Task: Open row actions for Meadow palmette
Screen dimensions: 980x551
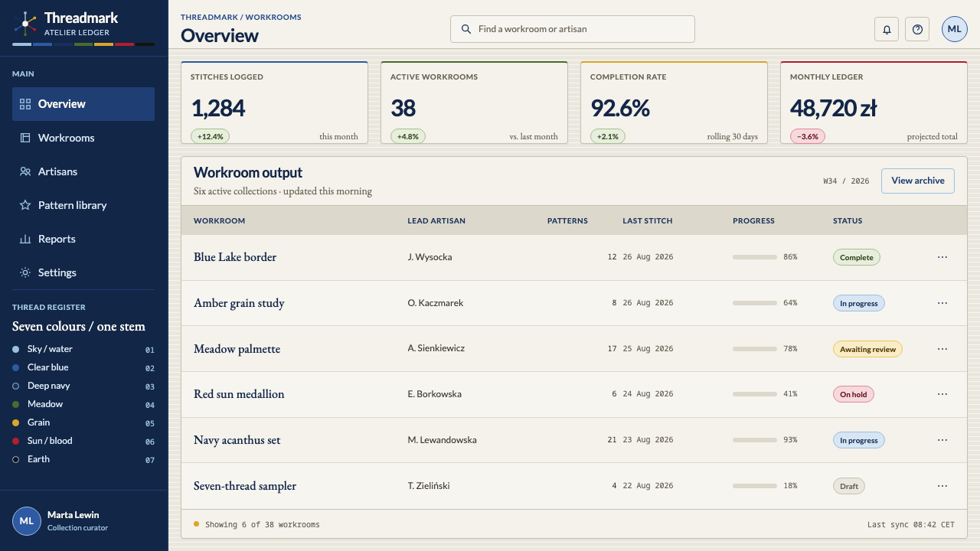Action: point(942,349)
